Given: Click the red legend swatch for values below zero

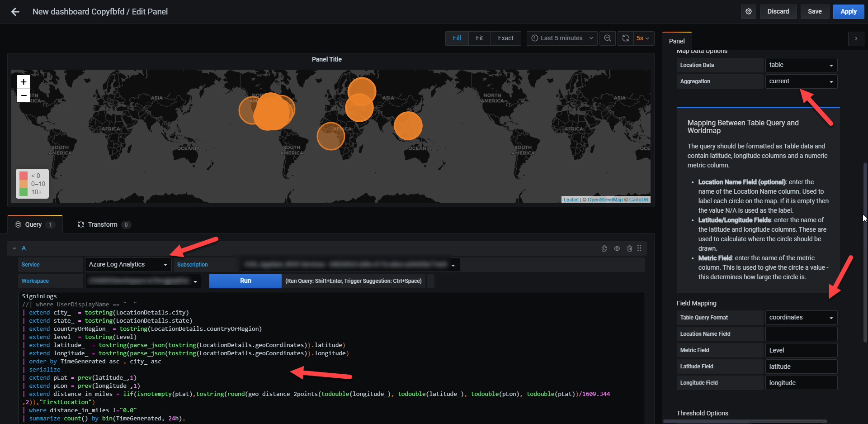Looking at the screenshot, I should (24, 176).
